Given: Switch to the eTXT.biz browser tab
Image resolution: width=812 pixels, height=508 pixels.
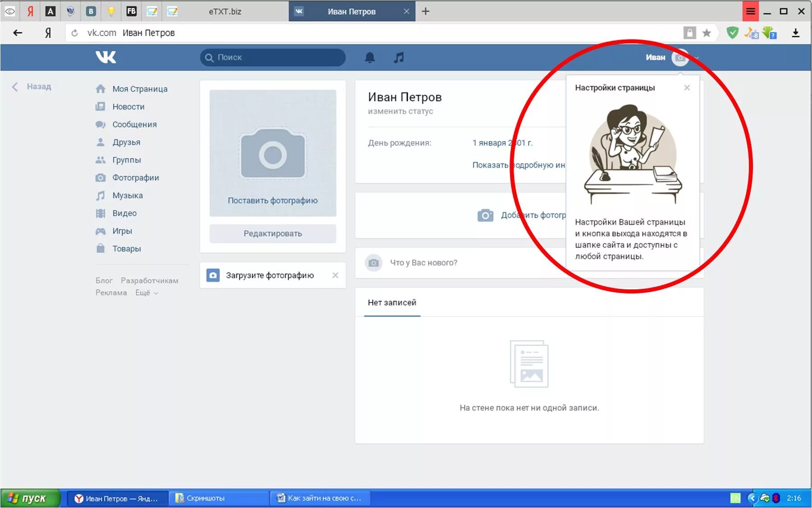Looking at the screenshot, I should (225, 12).
